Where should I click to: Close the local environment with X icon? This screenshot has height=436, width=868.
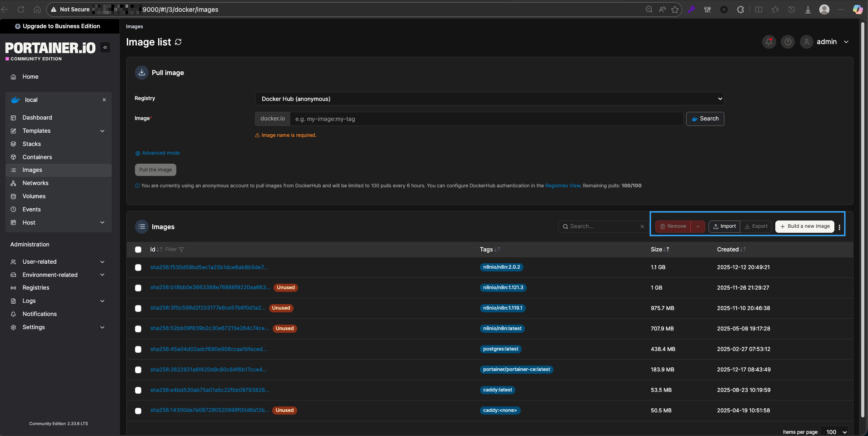pyautogui.click(x=104, y=100)
